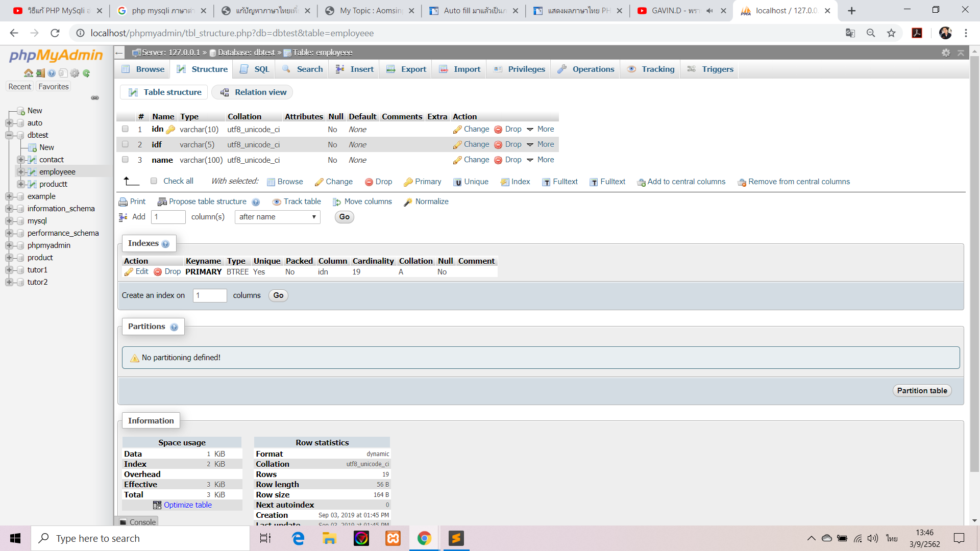
Task: Open phpMyAdmin documentation help icon
Action: click(52, 73)
